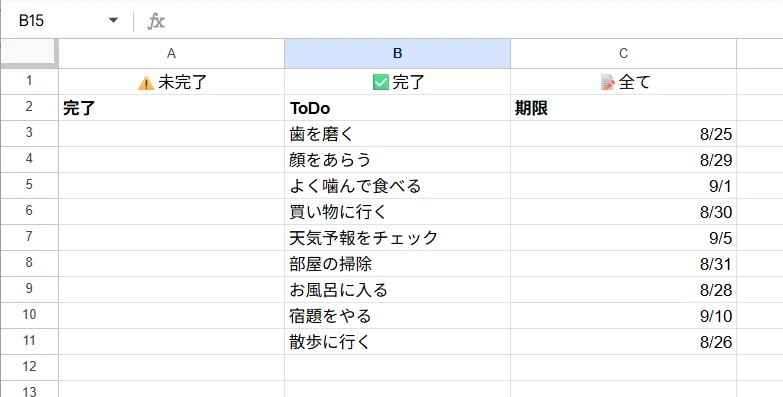Select column C header

[623, 53]
